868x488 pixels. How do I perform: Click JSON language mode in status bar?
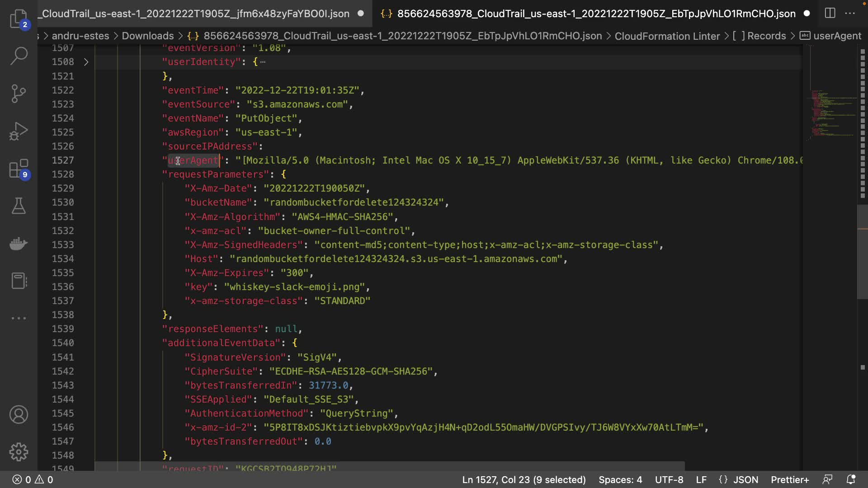745,479
